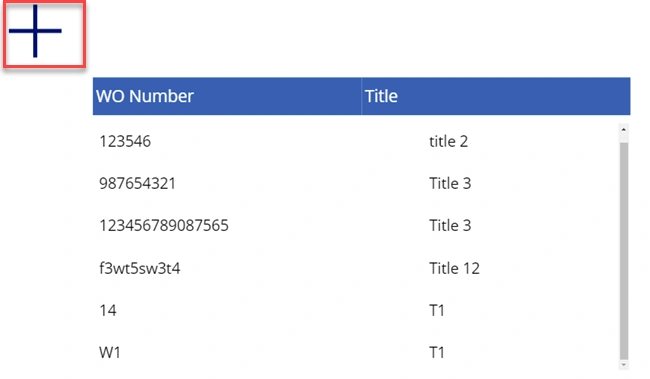
Task: Click 'T1' title beside WO W1
Action: click(437, 352)
